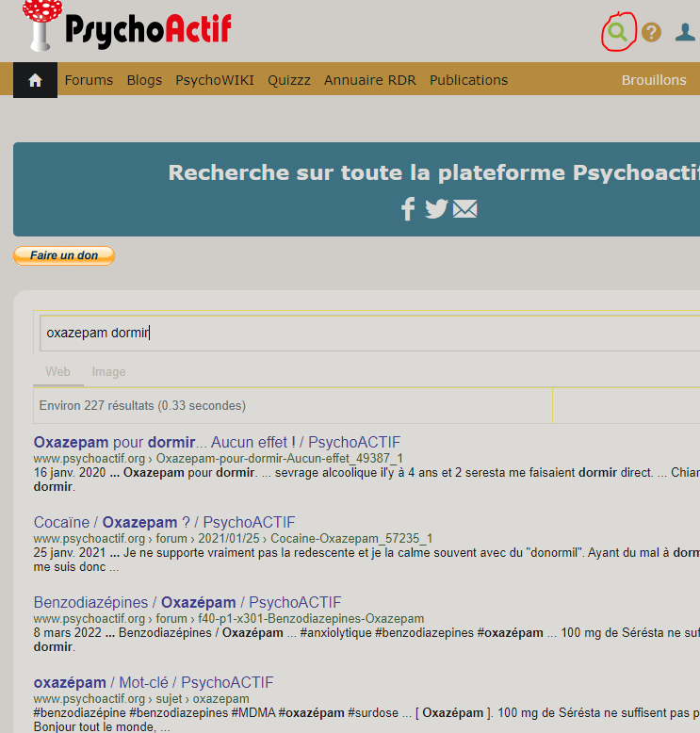Open the help question mark icon
This screenshot has width=700, height=733.
tap(651, 32)
